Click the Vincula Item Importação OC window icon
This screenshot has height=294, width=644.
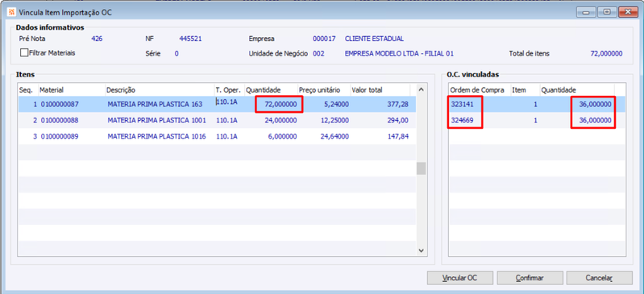(x=11, y=12)
